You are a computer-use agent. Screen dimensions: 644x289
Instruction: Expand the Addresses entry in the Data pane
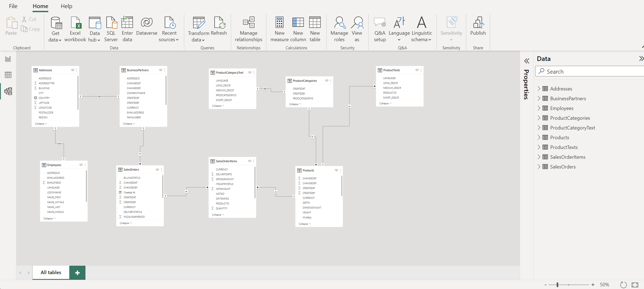(539, 88)
